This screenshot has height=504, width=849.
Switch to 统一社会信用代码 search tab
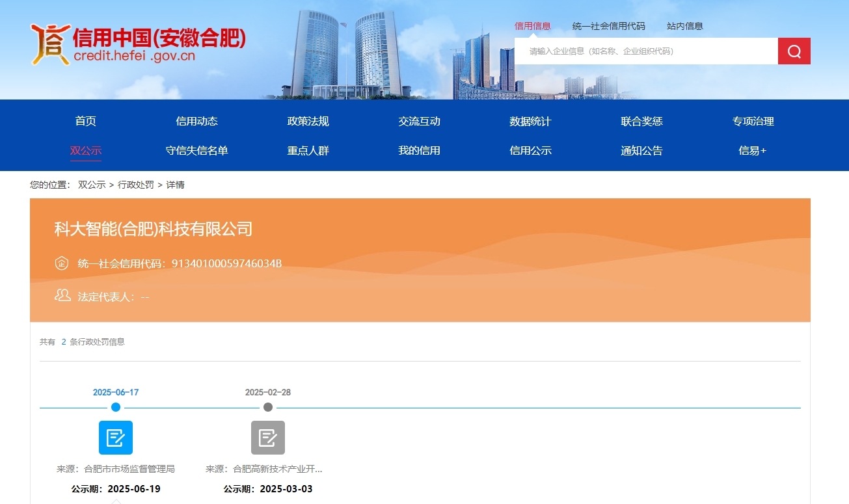(x=609, y=26)
